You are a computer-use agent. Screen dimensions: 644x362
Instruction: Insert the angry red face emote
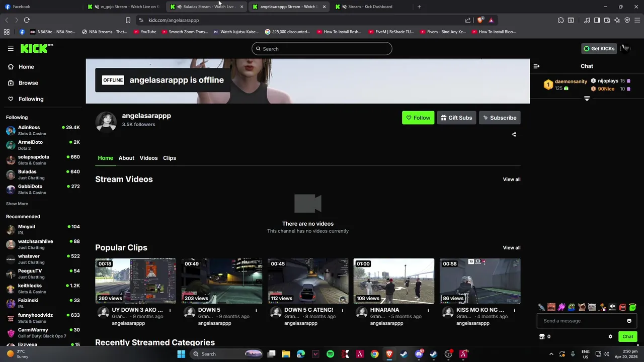622,307
